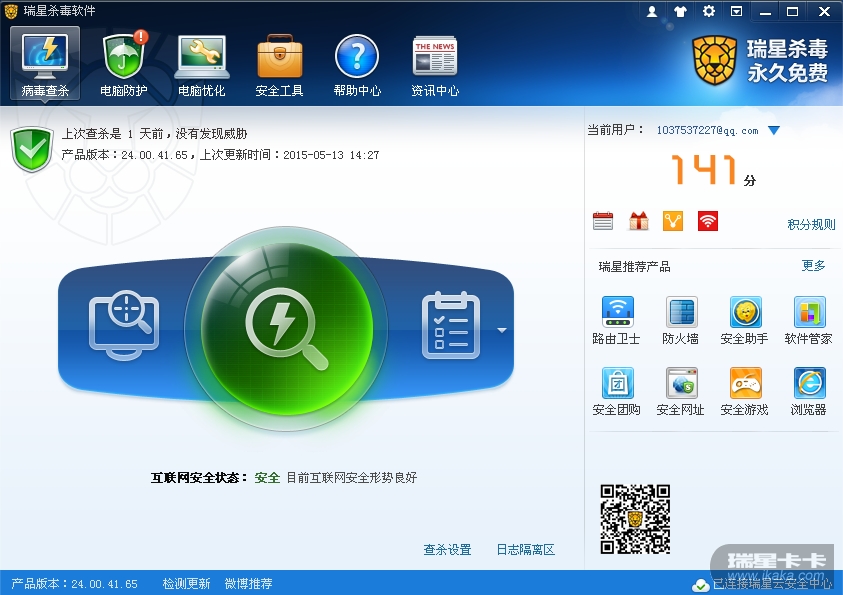Click 微博推荐 in status bar

[x=248, y=584]
